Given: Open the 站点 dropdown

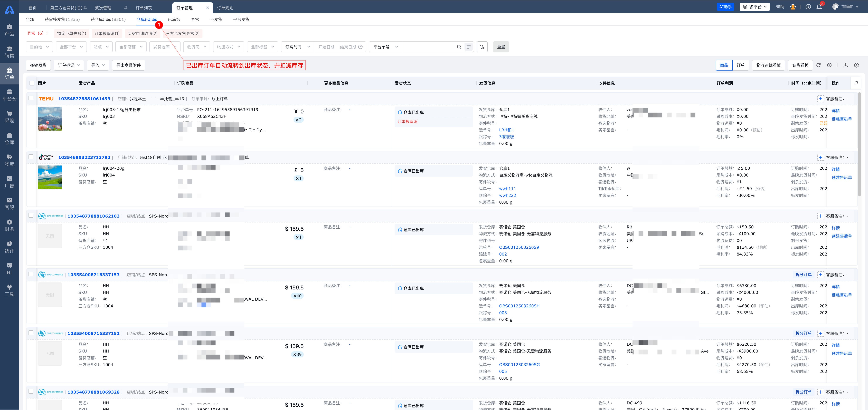Looking at the screenshot, I should (101, 47).
